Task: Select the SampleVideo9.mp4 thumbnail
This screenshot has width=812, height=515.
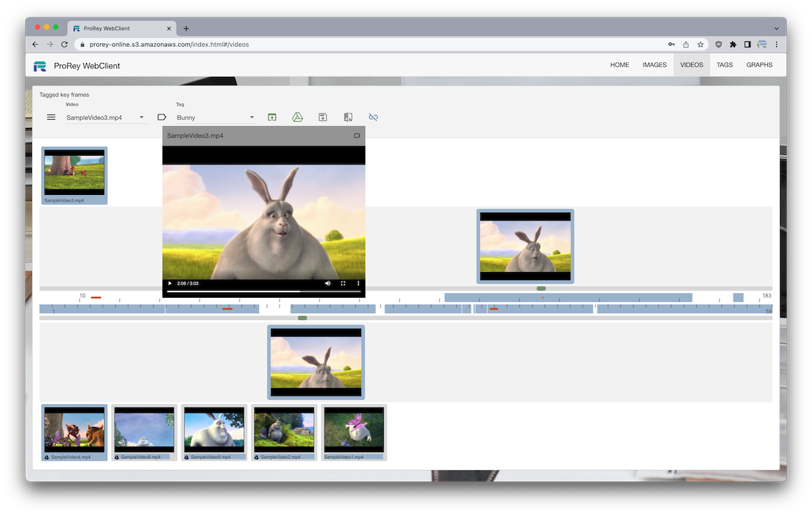Action: click(x=214, y=432)
